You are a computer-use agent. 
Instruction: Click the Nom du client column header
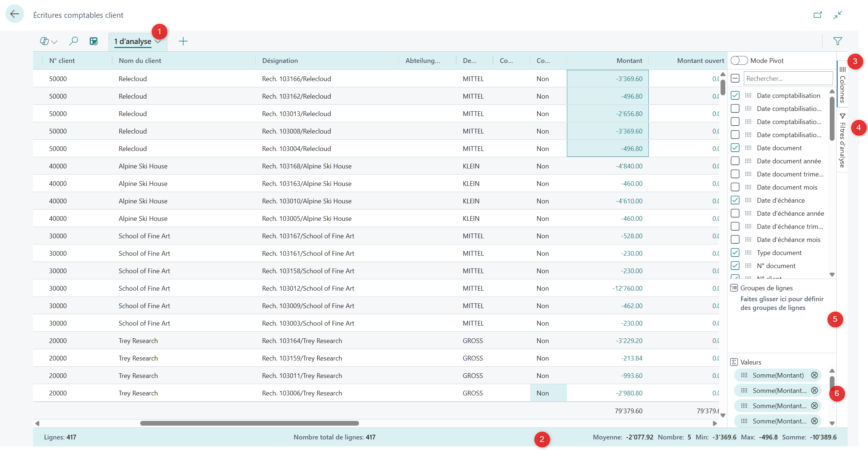tap(140, 61)
